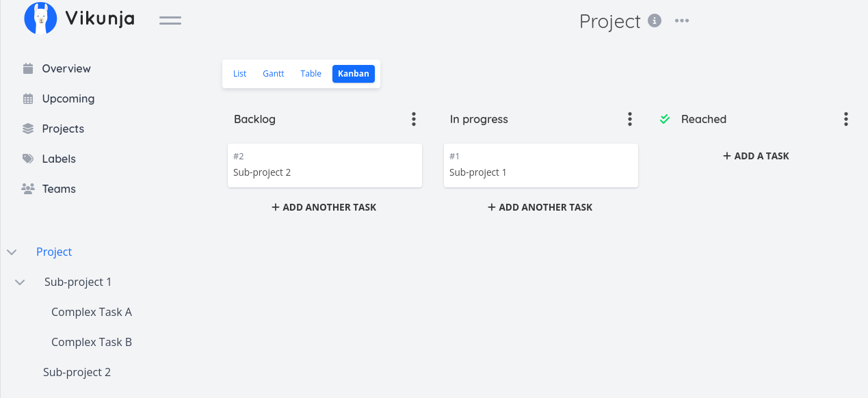Click the Overview calendar icon

(x=28, y=68)
